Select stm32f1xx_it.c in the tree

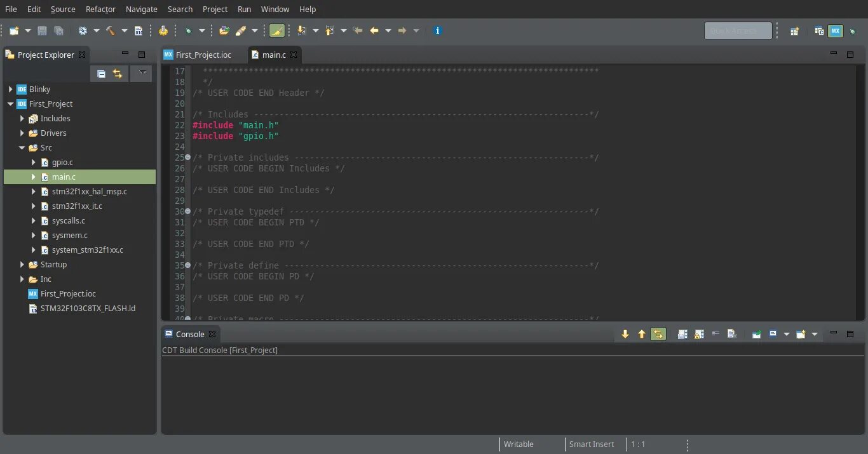[x=77, y=206]
